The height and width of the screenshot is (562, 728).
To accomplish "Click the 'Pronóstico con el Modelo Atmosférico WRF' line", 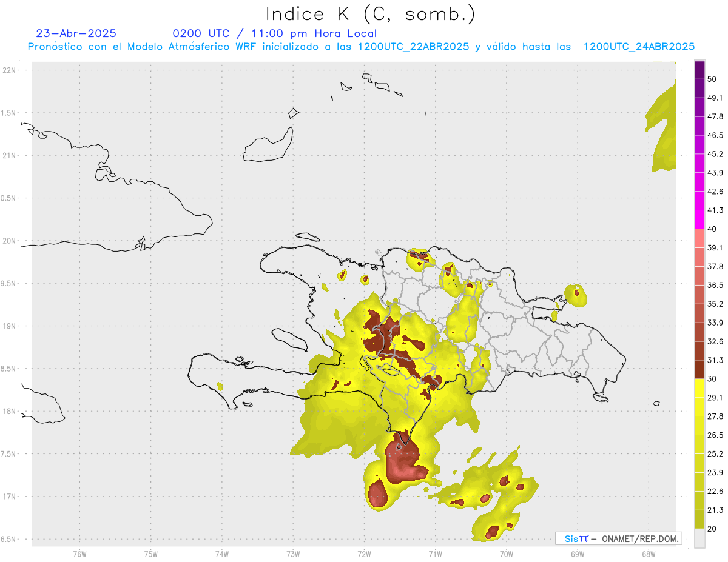I will point(361,47).
